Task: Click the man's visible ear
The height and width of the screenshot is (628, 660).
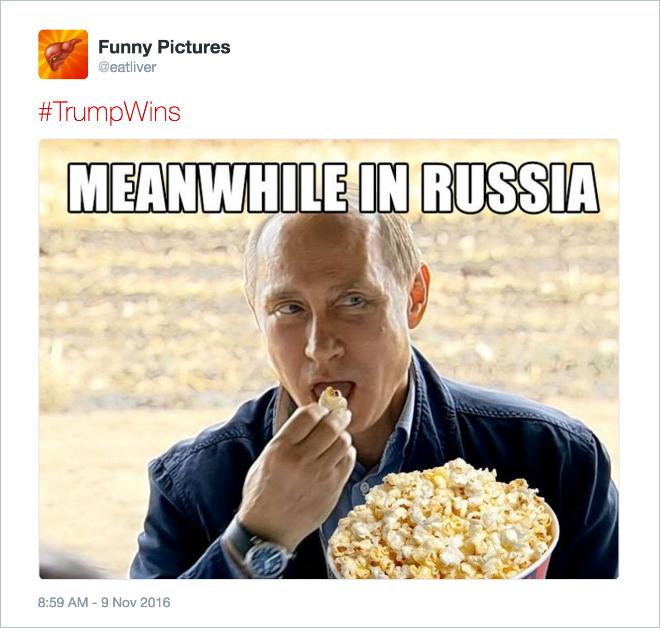Action: pos(419,297)
